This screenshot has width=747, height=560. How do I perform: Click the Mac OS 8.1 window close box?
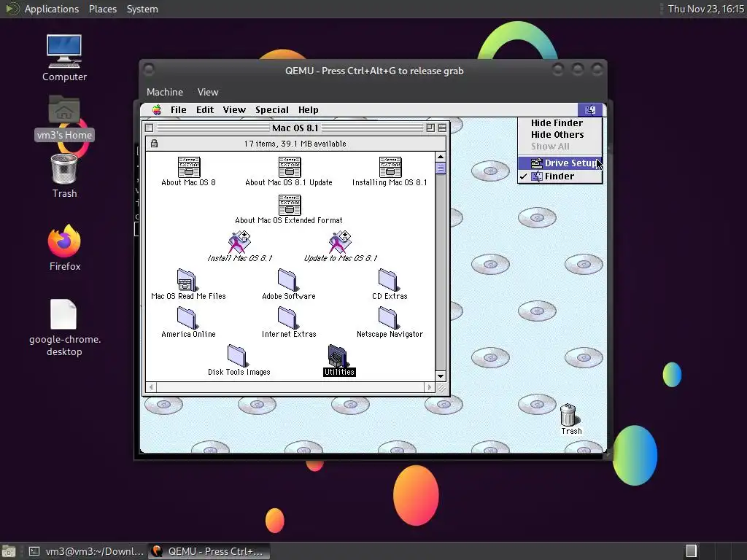tap(149, 128)
